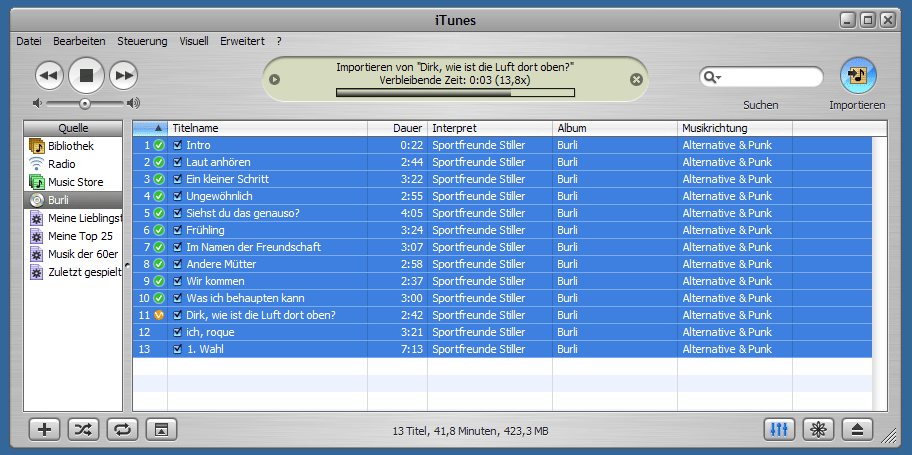Click the plus add-playlist button
This screenshot has height=455, width=912.
point(45,429)
